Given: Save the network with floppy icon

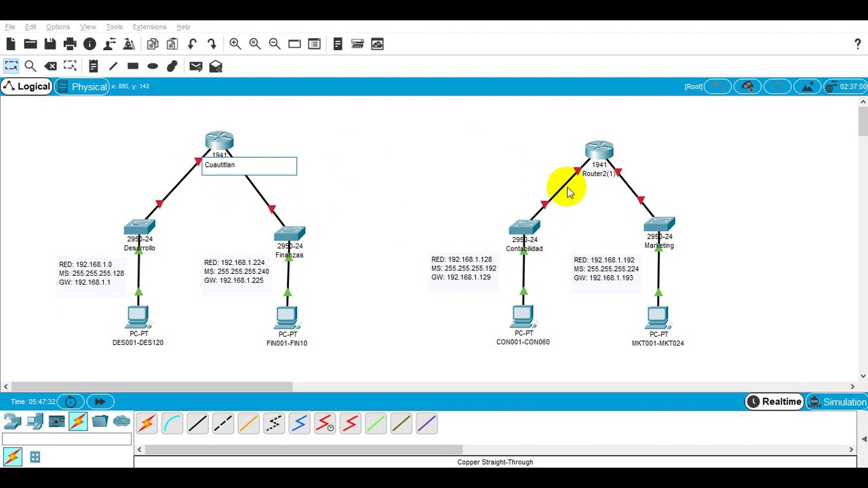Looking at the screenshot, I should pos(50,44).
